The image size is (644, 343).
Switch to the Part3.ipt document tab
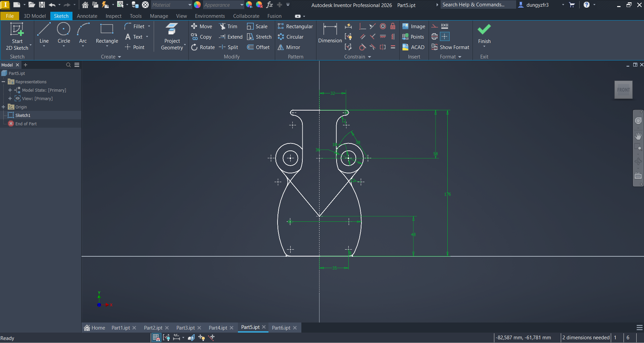[185, 328]
